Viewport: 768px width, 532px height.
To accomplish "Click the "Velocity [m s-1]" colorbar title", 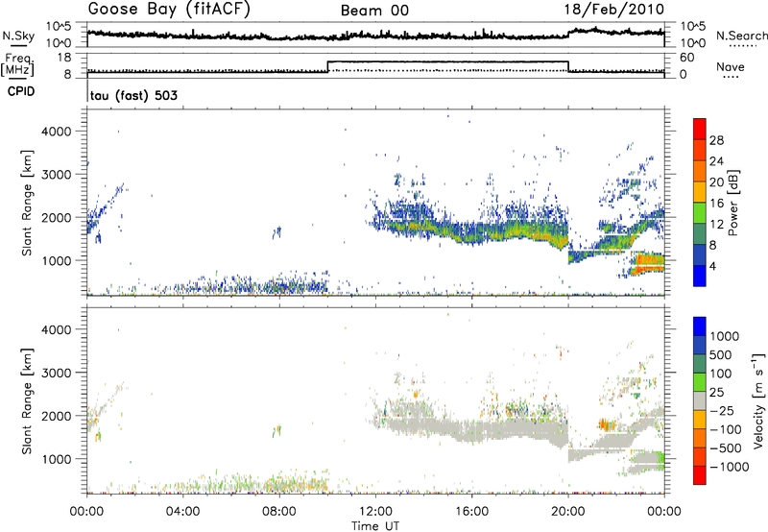I will tap(758, 400).
